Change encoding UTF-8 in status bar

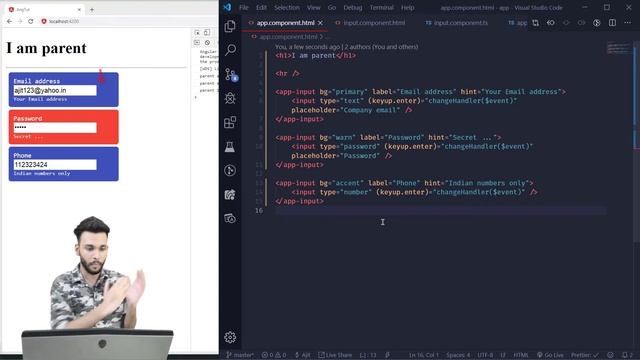coord(485,355)
